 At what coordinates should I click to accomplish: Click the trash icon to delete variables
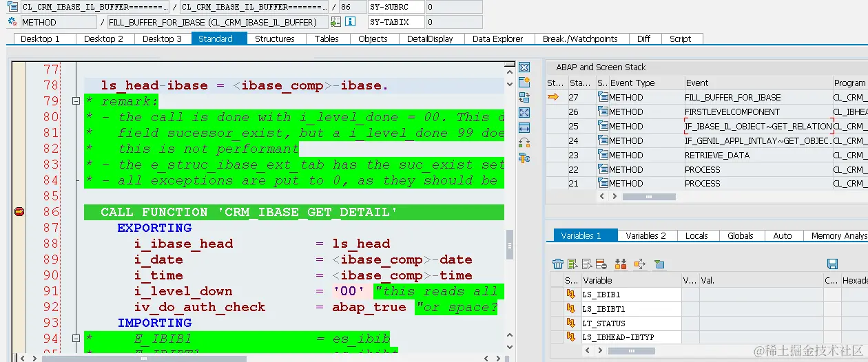coord(559,264)
